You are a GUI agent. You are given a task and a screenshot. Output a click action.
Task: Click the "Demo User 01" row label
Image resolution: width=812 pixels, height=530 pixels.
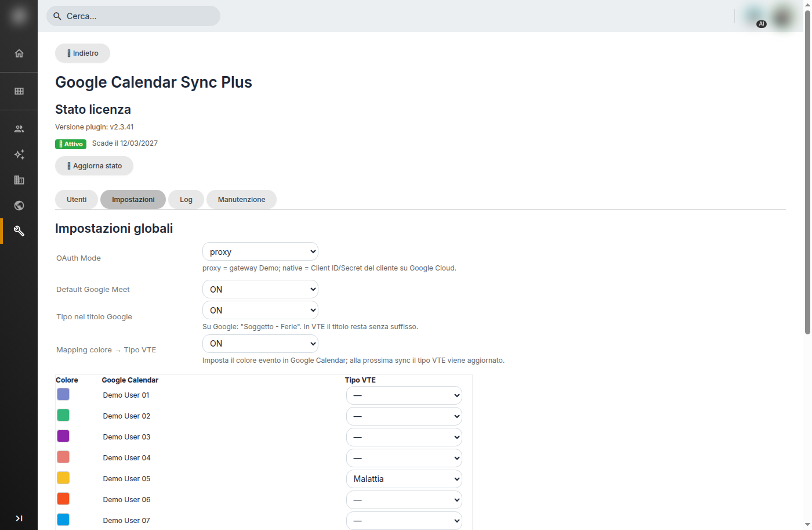[126, 395]
